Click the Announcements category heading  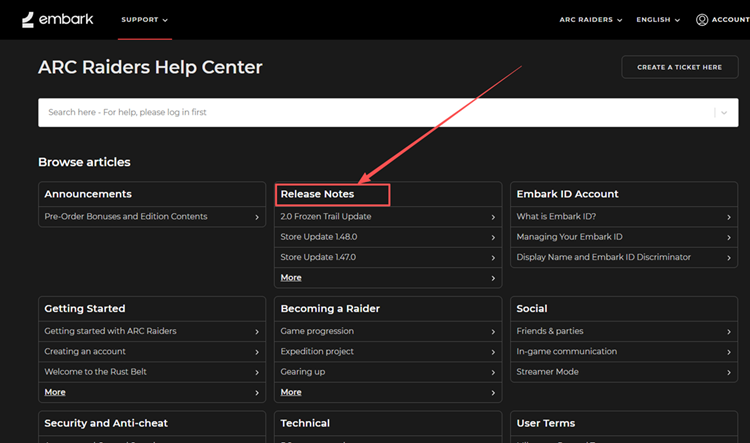tap(88, 194)
